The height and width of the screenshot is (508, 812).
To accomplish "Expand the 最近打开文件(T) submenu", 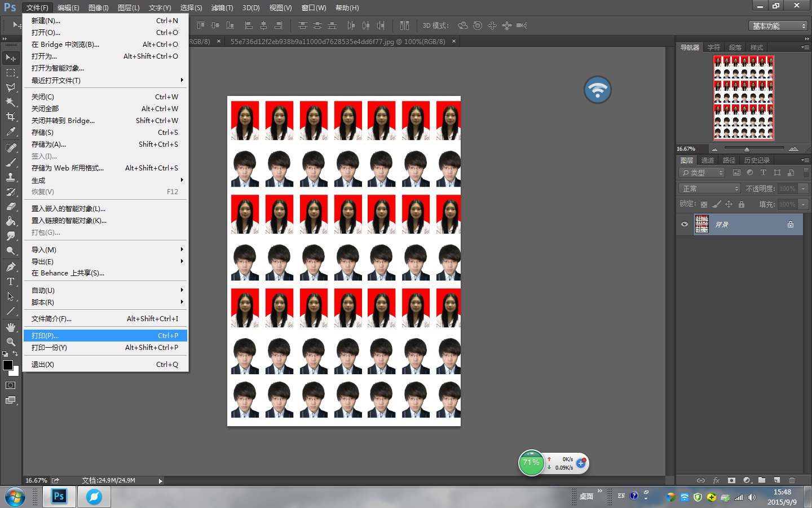I will [105, 80].
